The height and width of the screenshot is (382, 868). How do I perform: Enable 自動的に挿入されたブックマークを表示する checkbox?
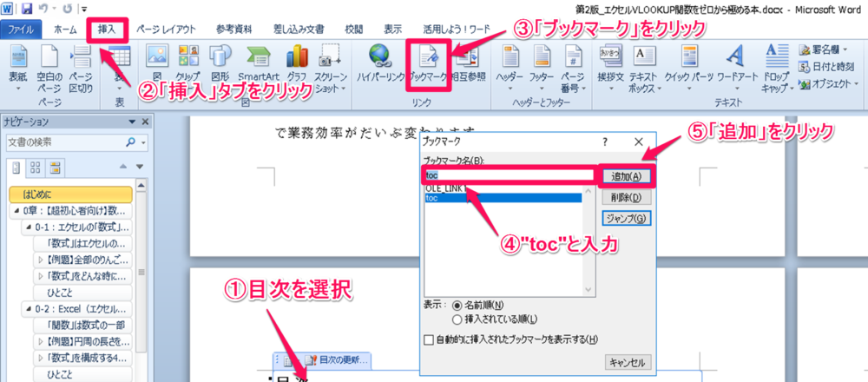click(428, 339)
